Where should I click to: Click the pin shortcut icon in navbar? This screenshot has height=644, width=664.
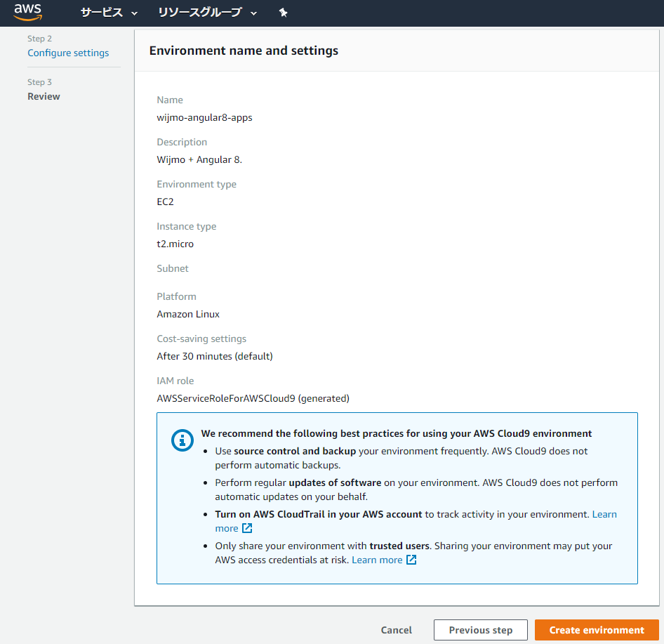pyautogui.click(x=284, y=13)
